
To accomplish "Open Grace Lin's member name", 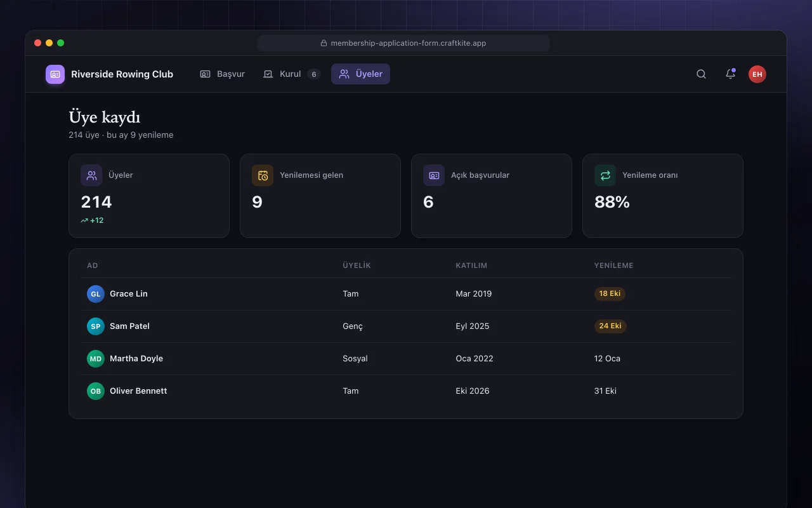I will [x=129, y=294].
